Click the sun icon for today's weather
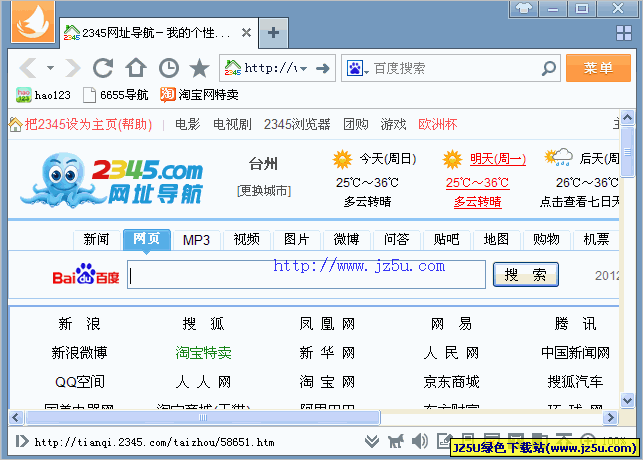643x460 pixels. [342, 159]
